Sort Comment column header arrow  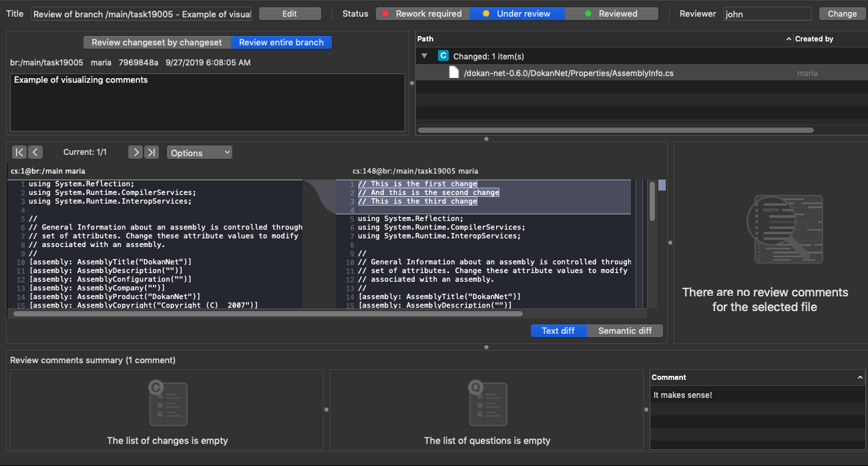coord(860,377)
